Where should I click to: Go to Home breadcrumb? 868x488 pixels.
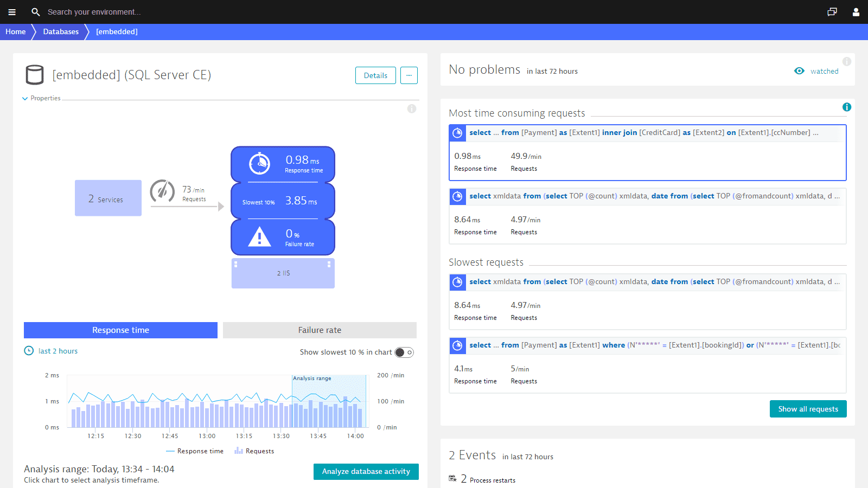[16, 32]
